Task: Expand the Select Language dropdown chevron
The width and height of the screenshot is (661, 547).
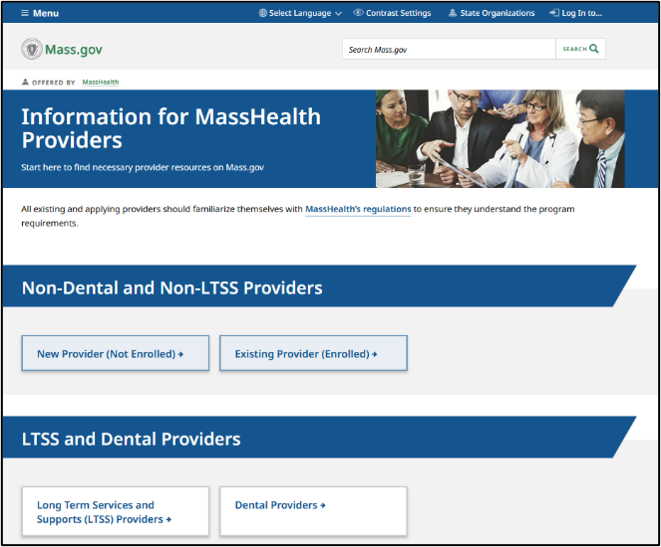Action: [x=338, y=13]
